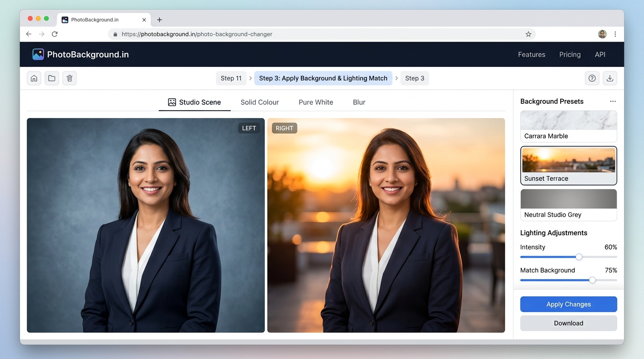This screenshot has width=644, height=359.
Task: Click the browser forward arrow
Action: point(42,34)
